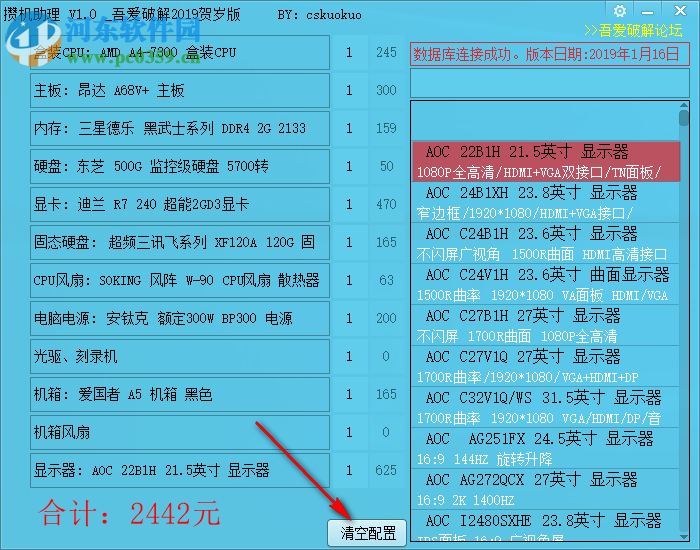
Task: Choose AOC AG272QCX 27英寸 显示器
Action: click(546, 490)
